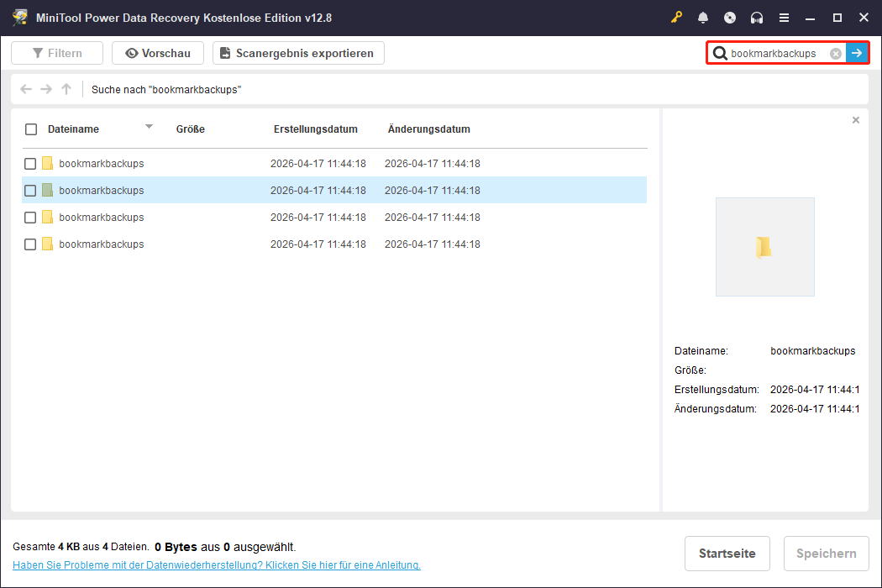Sort by Erstellungsdatum column header

coord(316,129)
